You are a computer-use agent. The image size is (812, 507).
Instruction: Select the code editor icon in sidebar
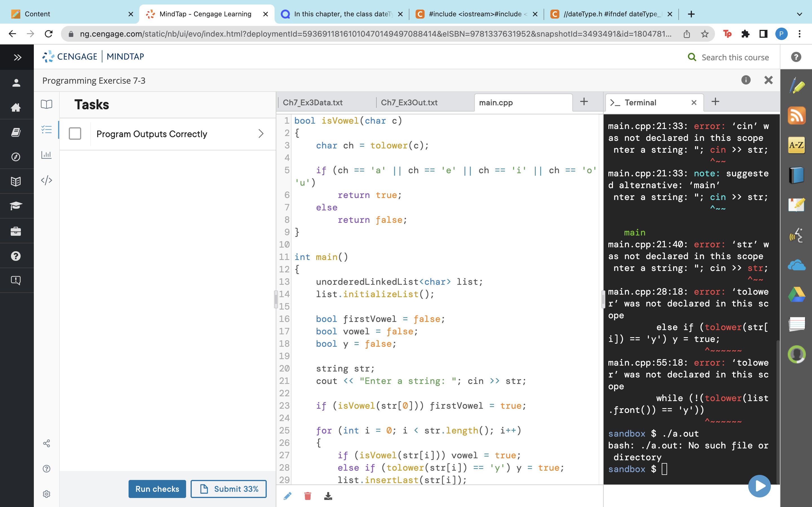pos(47,180)
